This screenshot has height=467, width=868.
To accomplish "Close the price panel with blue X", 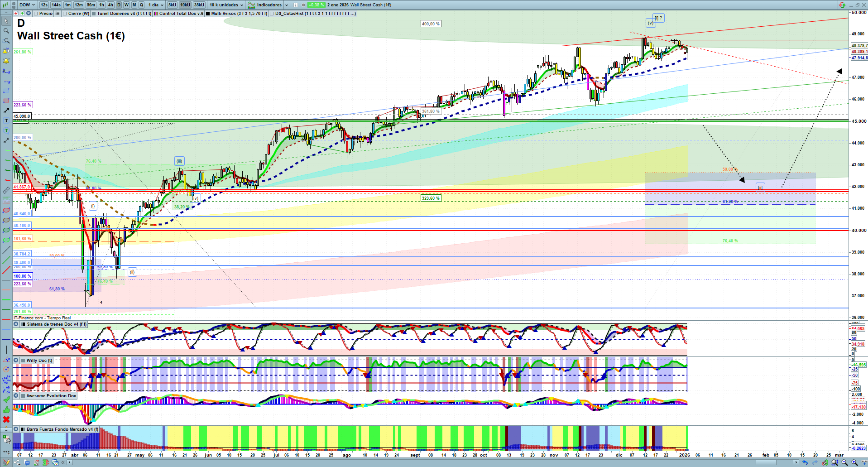I will click(x=29, y=14).
